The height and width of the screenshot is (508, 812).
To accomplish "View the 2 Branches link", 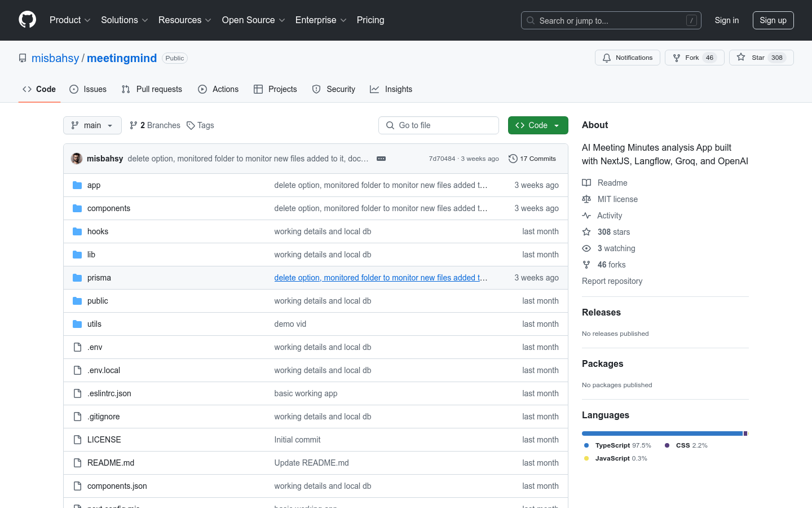I will [x=155, y=125].
